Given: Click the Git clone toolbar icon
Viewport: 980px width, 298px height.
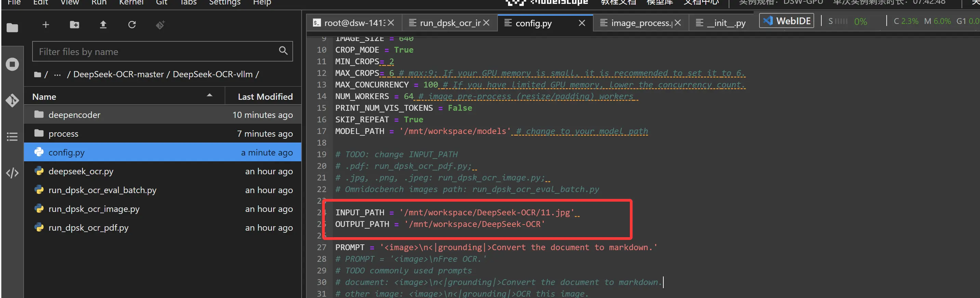Looking at the screenshot, I should [161, 25].
